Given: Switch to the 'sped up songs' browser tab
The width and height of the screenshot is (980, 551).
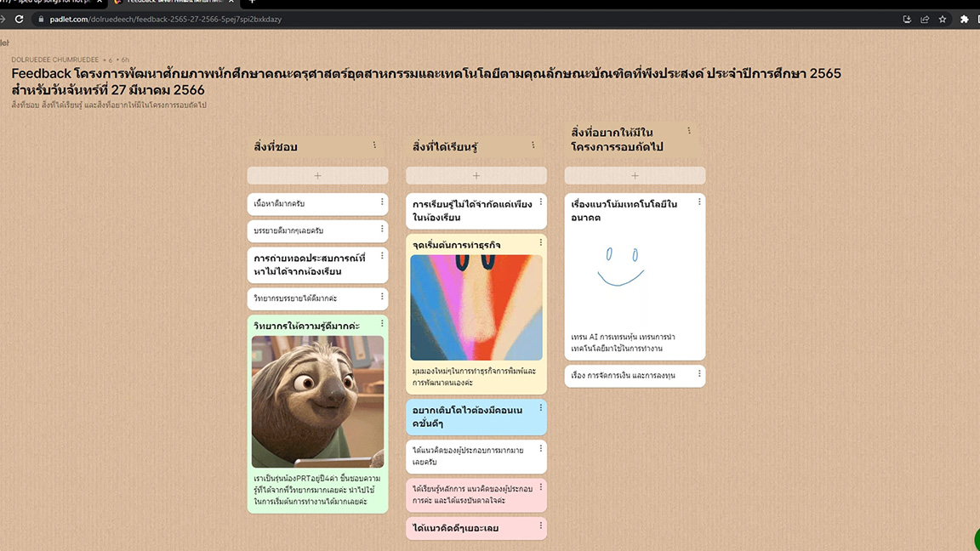Looking at the screenshot, I should [50, 2].
